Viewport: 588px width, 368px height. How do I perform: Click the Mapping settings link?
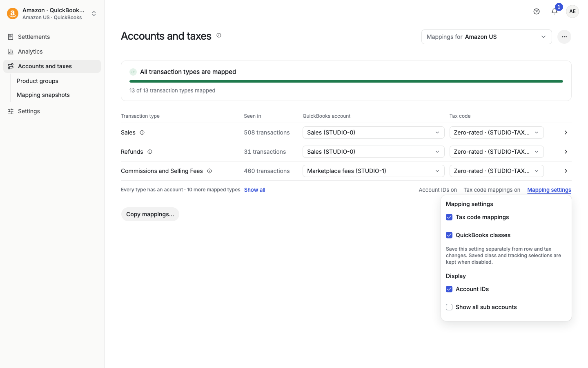(549, 190)
